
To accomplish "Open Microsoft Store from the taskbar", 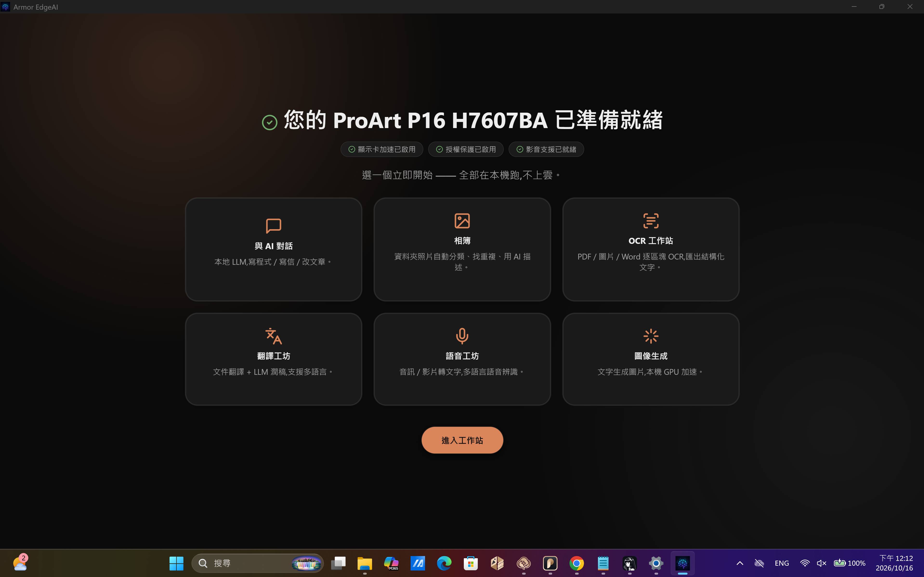I will tap(471, 563).
